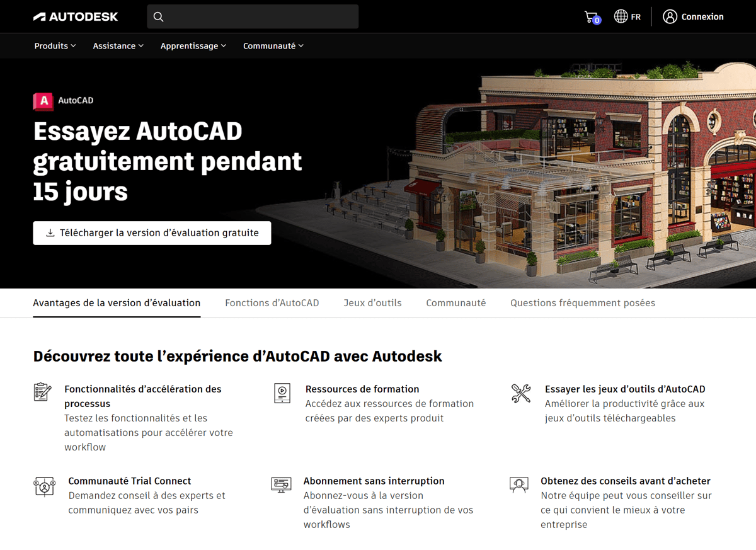Click the globe language icon
Screen dimensions: 756x550
(x=621, y=16)
